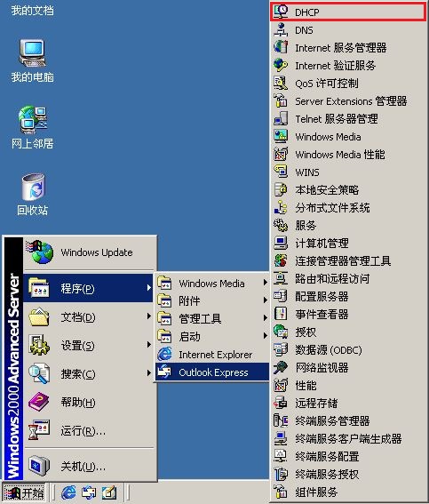The width and height of the screenshot is (429, 504).
Task: Open 配置服务器
Action: 348,296
